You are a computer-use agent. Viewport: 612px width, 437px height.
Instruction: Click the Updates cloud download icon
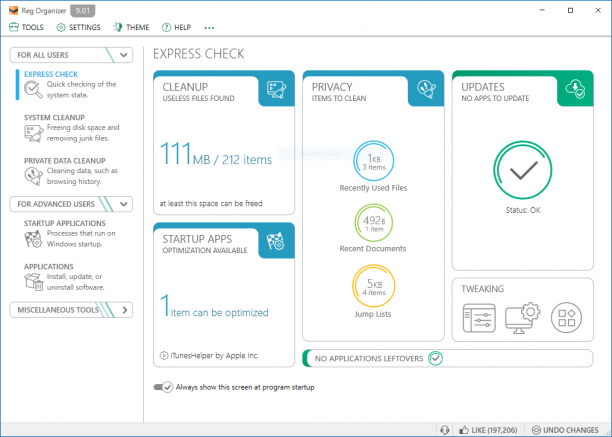click(575, 89)
